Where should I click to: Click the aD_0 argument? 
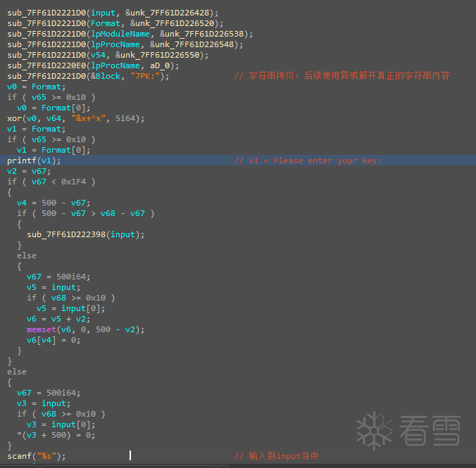(160, 65)
